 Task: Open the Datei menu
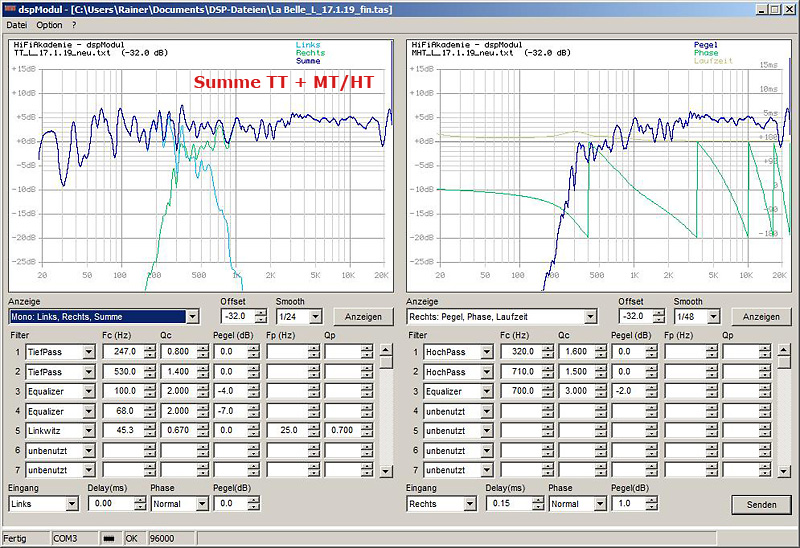click(x=17, y=24)
